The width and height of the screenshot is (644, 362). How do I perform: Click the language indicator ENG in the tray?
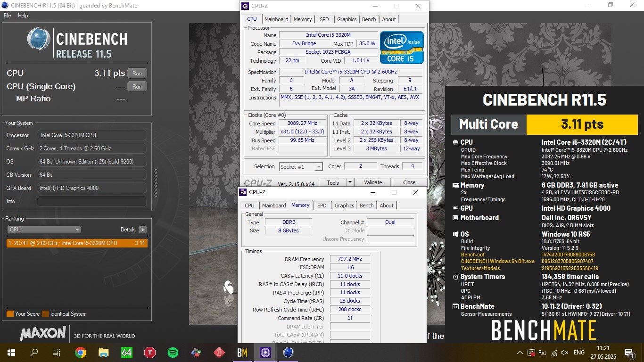pos(579,353)
